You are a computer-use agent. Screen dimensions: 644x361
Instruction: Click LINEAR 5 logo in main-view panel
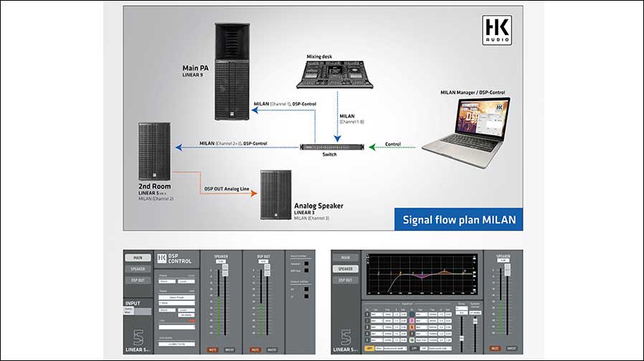(x=138, y=340)
